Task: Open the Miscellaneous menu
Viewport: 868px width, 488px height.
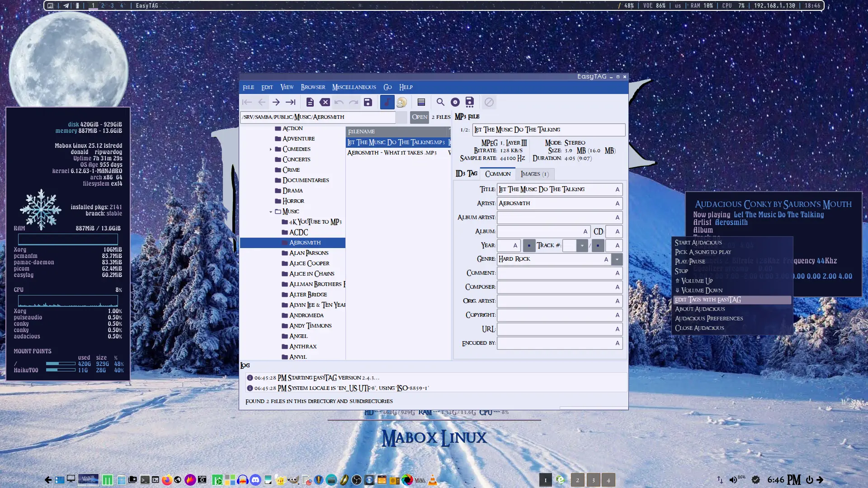Action: 354,87
